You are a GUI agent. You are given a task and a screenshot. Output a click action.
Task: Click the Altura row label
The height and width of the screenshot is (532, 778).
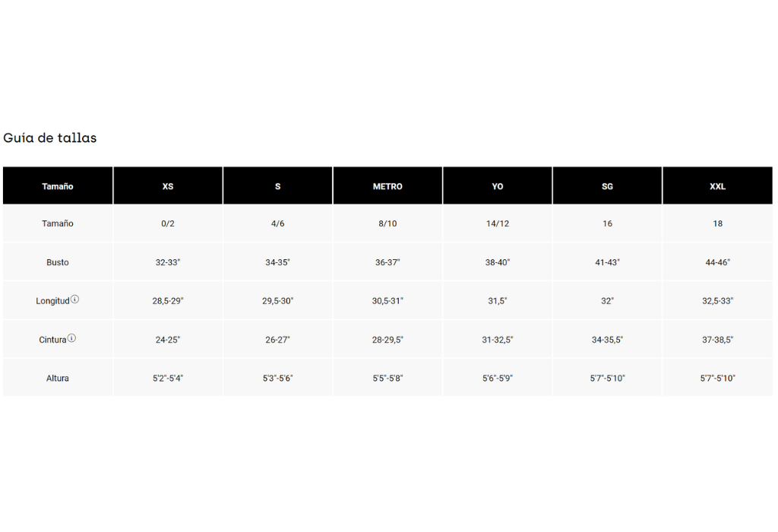point(58,378)
